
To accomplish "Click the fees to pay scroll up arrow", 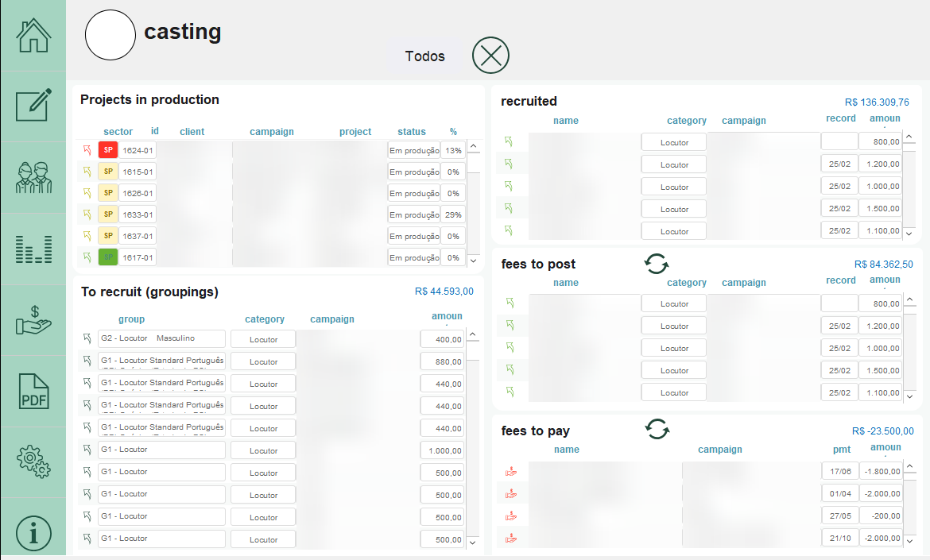I will pyautogui.click(x=910, y=466).
